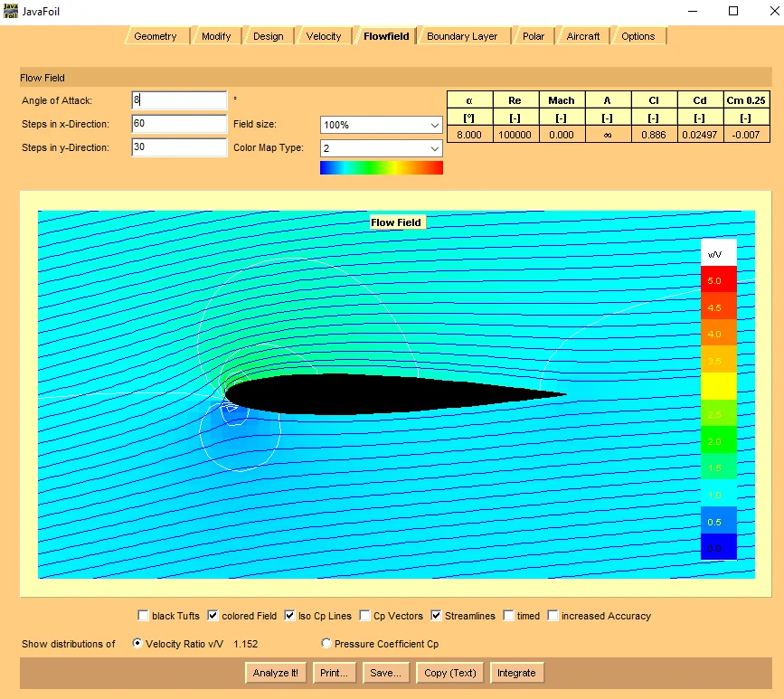The width and height of the screenshot is (784, 699).
Task: Go to the Geometry tab
Action: tap(155, 36)
